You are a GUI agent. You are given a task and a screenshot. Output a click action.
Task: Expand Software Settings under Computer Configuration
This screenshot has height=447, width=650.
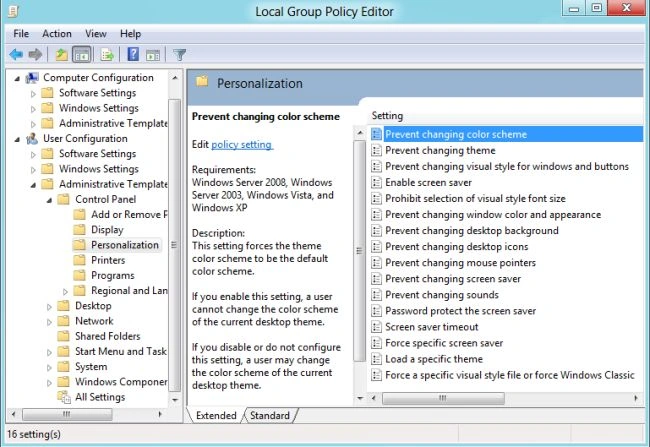(33, 94)
